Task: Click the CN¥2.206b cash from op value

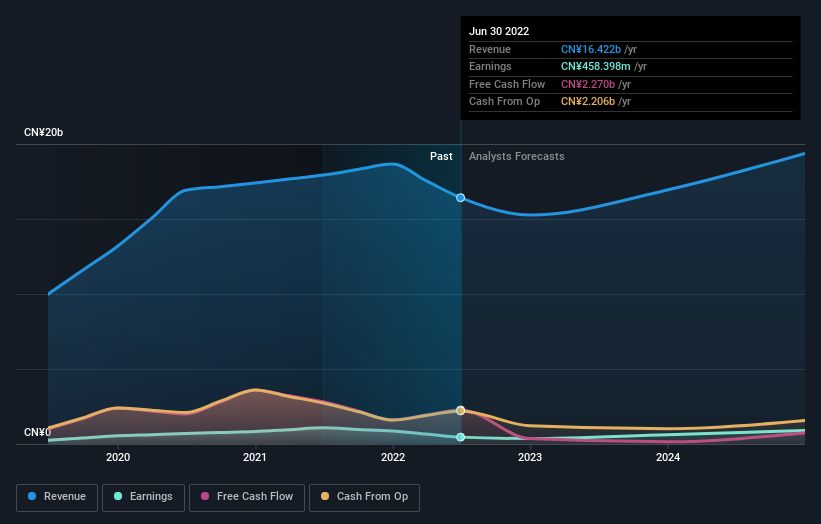Action: pos(587,102)
